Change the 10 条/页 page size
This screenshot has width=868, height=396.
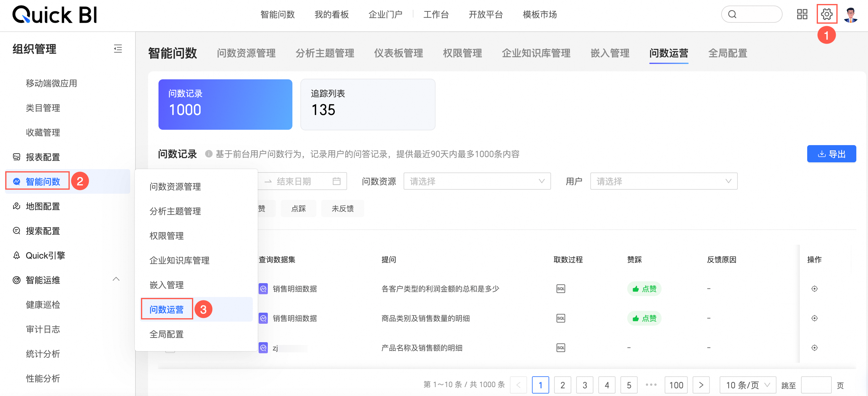coord(748,385)
